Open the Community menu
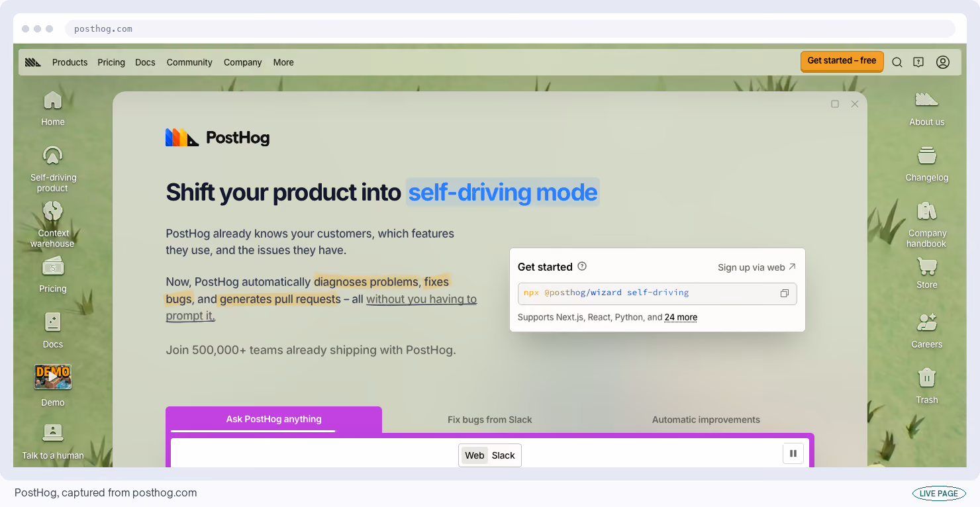 189,62
